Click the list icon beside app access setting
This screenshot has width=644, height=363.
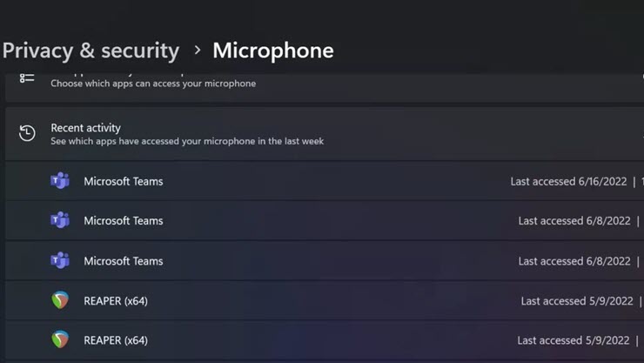(x=27, y=78)
